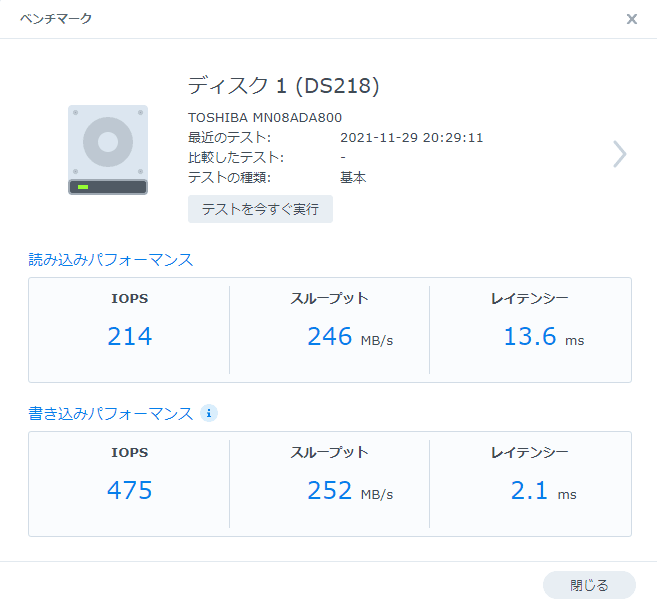
Task: Click the write latency value 2.1 ms
Action: [542, 492]
